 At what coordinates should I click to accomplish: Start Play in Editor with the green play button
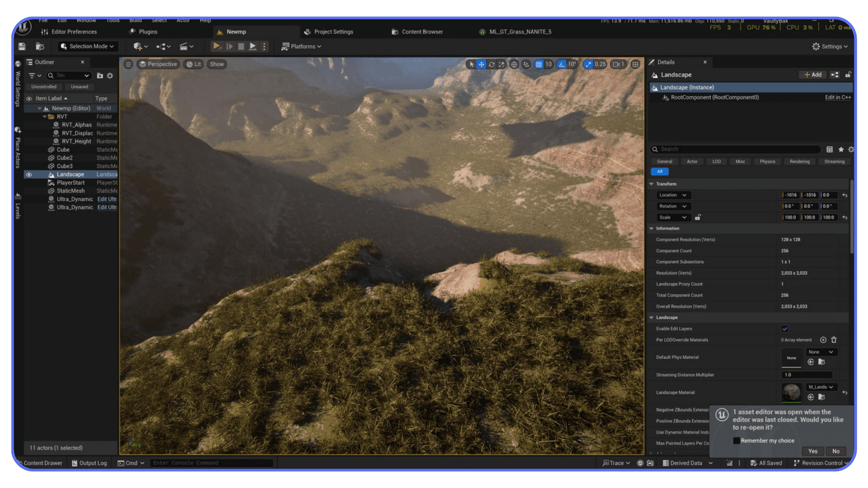coord(217,46)
